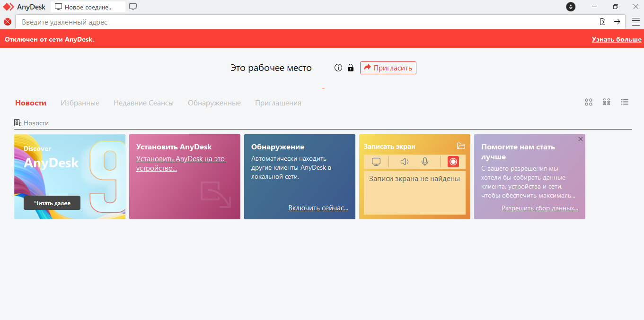The width and height of the screenshot is (644, 320).
Task: Click the dark download arrow icon
Action: (571, 7)
